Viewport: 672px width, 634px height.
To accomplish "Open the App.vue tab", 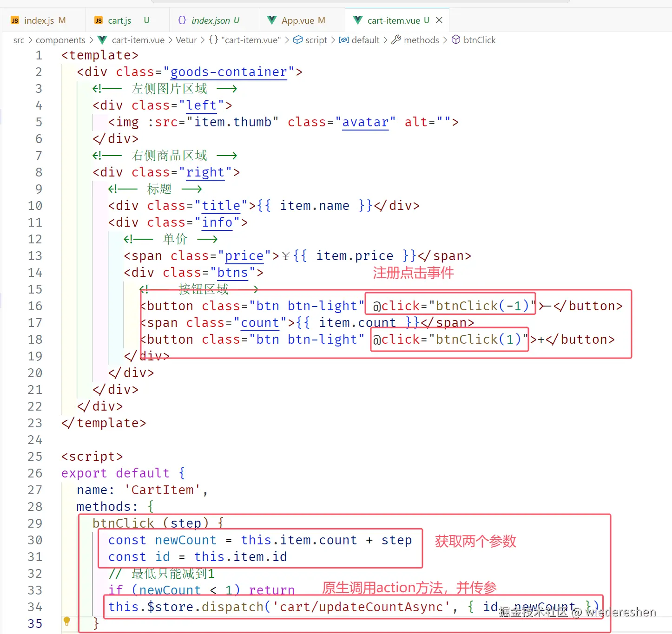I will click(301, 20).
